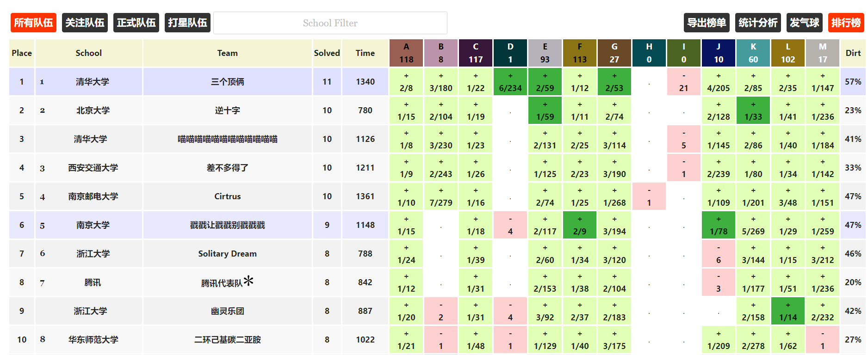868x355 pixels.
Task: Click star marker next to 腾讯代表队
Action: tap(248, 280)
